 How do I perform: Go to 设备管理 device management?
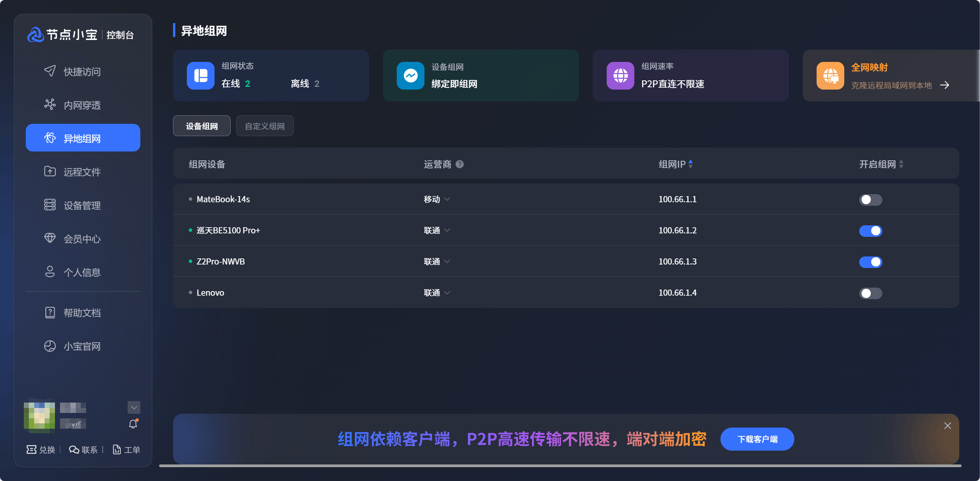click(x=82, y=205)
